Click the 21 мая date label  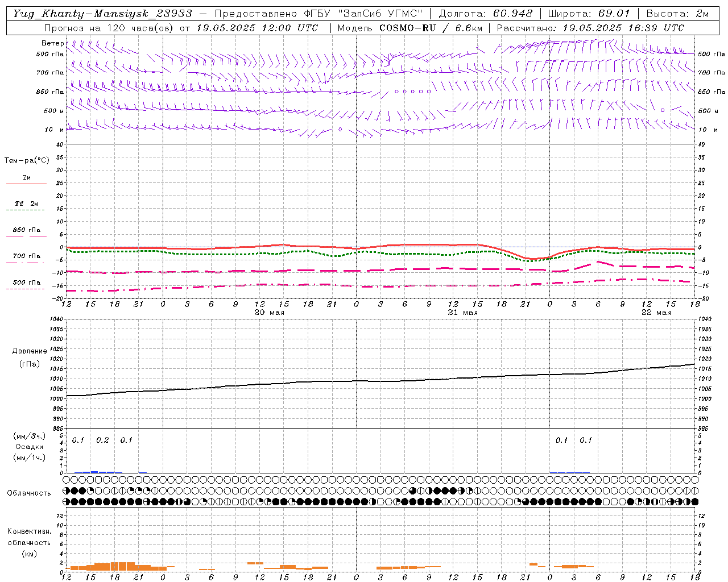462,313
